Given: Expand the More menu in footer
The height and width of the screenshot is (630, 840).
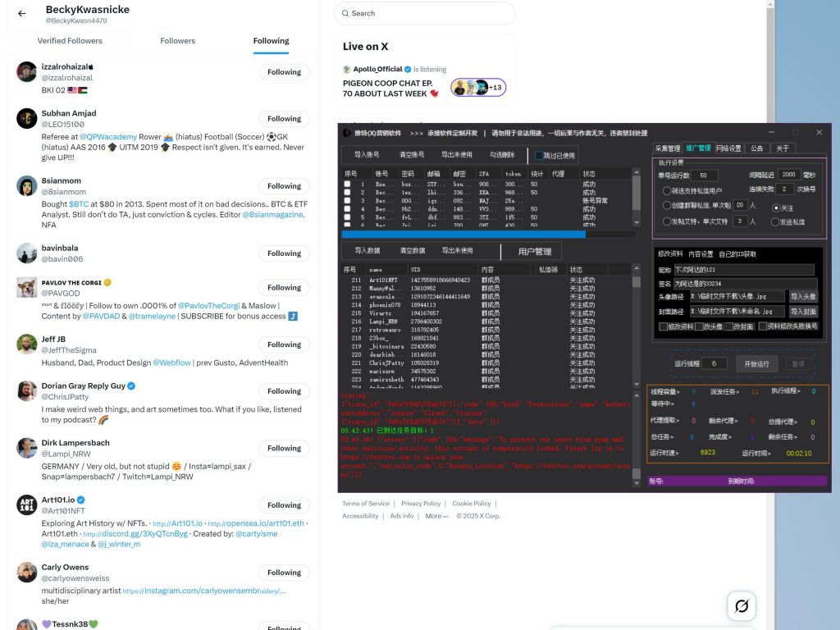Looking at the screenshot, I should click(x=436, y=516).
